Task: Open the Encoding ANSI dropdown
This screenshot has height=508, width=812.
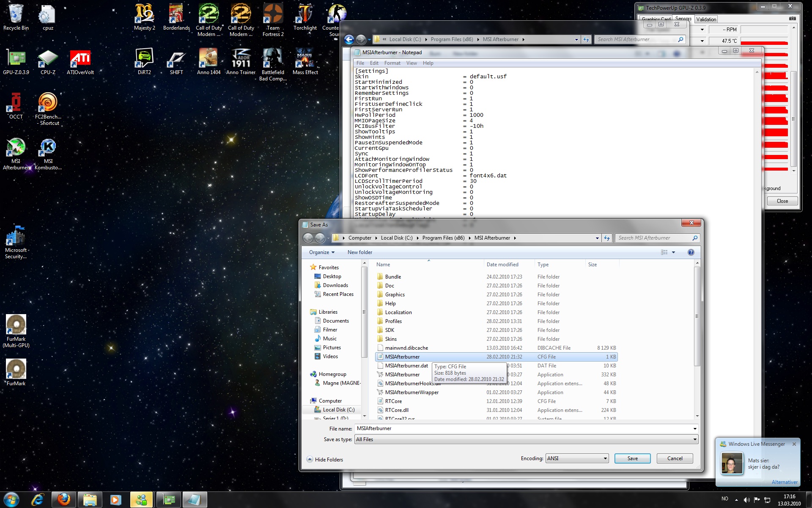Action: pos(577,458)
